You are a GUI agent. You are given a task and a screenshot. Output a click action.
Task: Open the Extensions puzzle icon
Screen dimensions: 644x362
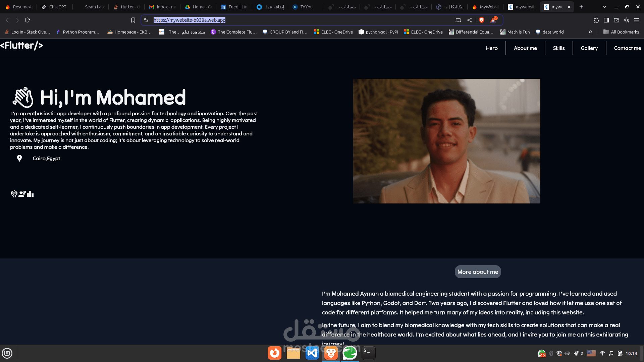point(596,20)
